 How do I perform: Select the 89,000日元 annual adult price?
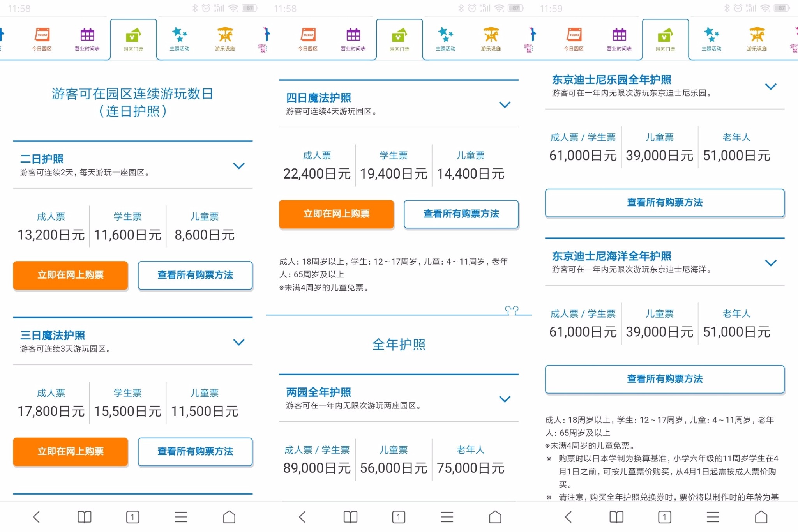pyautogui.click(x=317, y=468)
